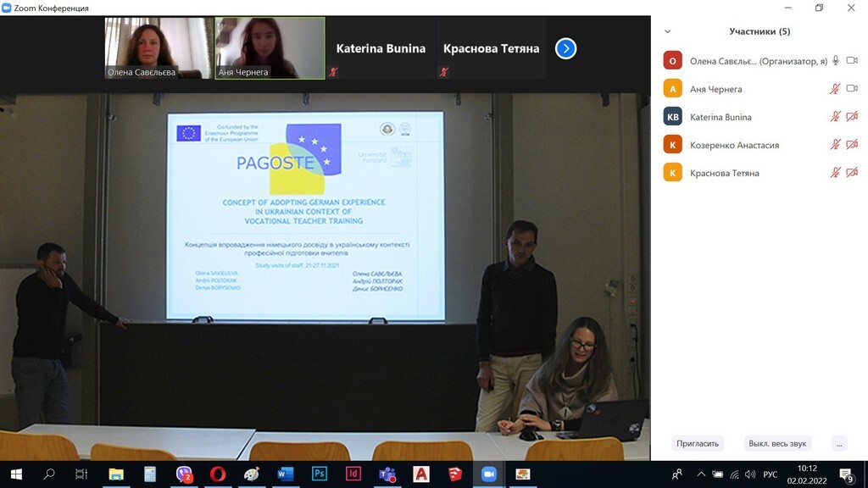
Task: Restore down the Zoom window
Action: [820, 8]
